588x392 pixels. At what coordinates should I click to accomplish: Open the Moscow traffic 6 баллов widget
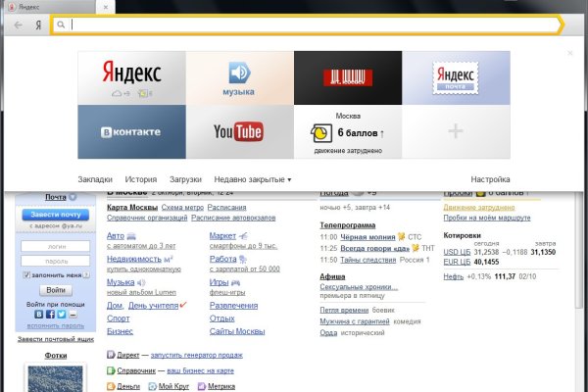point(348,132)
